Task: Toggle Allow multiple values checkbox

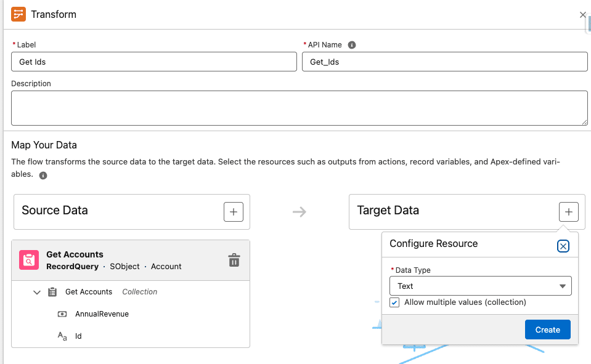Action: [394, 302]
